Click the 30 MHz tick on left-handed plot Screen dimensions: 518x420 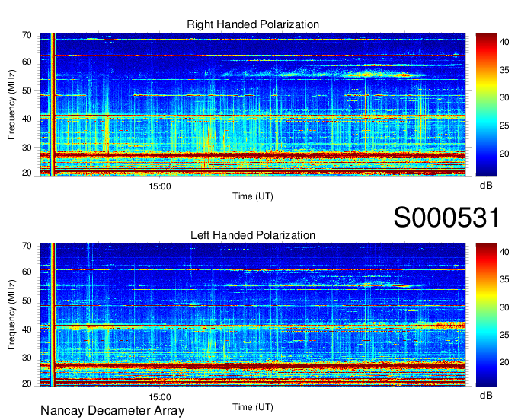[x=27, y=358]
